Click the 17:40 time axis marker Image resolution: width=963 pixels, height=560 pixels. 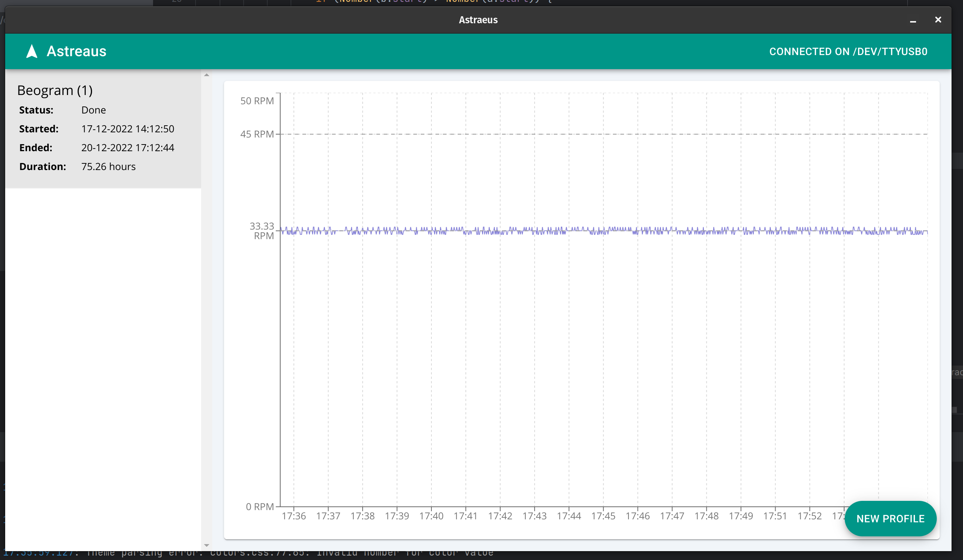(431, 516)
